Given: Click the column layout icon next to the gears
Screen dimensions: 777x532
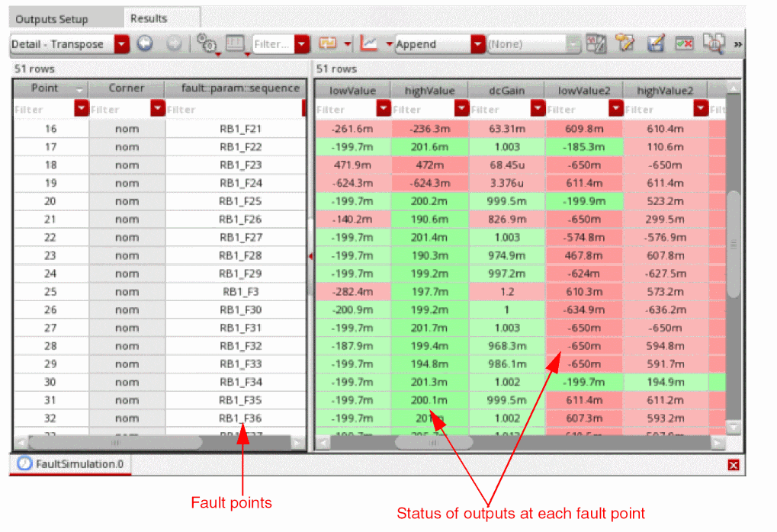Looking at the screenshot, I should (x=235, y=43).
